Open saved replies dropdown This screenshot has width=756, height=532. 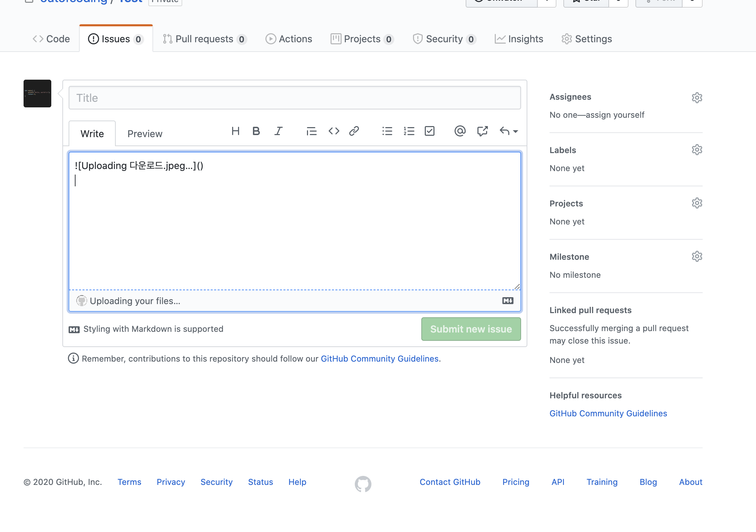point(509,131)
